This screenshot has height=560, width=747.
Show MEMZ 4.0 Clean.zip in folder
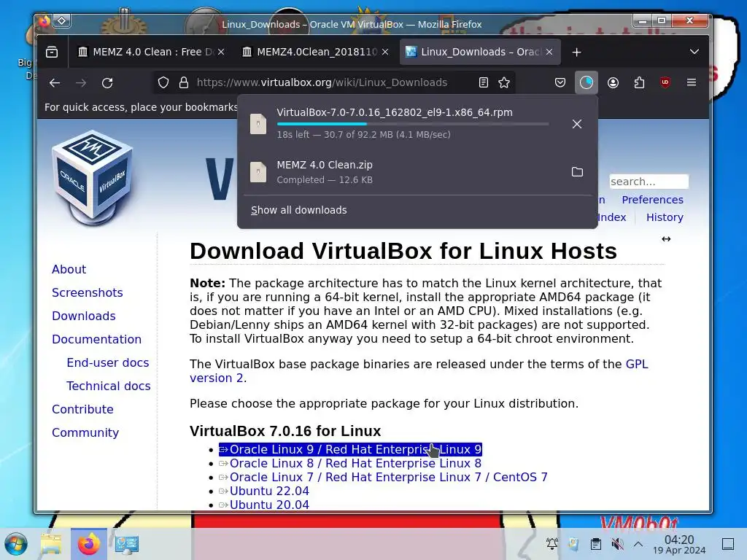tap(577, 172)
